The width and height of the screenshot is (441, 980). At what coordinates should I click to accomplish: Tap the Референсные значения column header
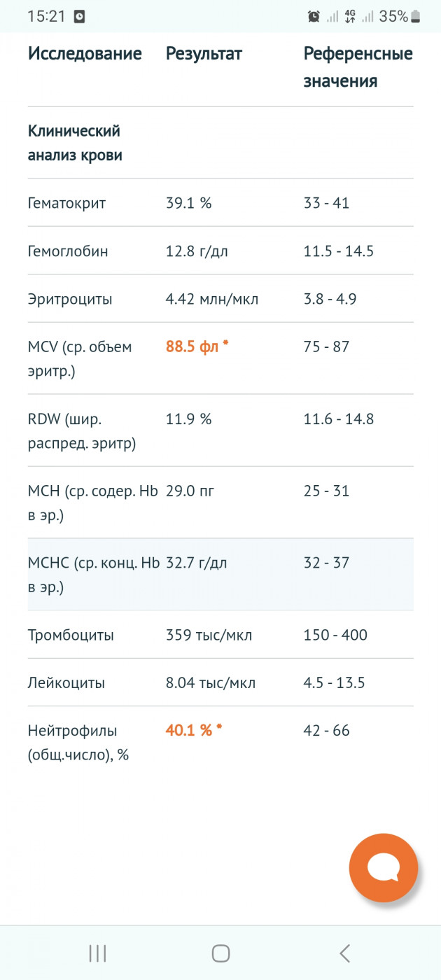[x=358, y=67]
